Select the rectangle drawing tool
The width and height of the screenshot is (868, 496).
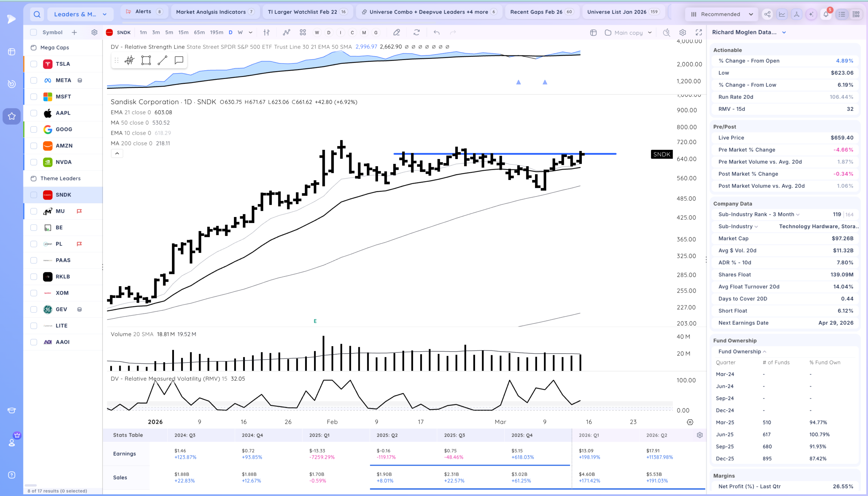click(x=146, y=60)
